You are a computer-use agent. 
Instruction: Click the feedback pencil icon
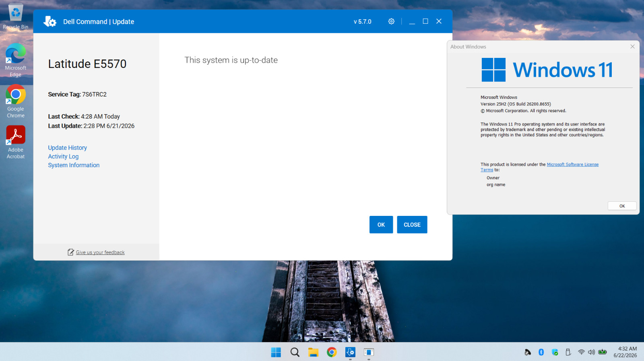pos(71,252)
